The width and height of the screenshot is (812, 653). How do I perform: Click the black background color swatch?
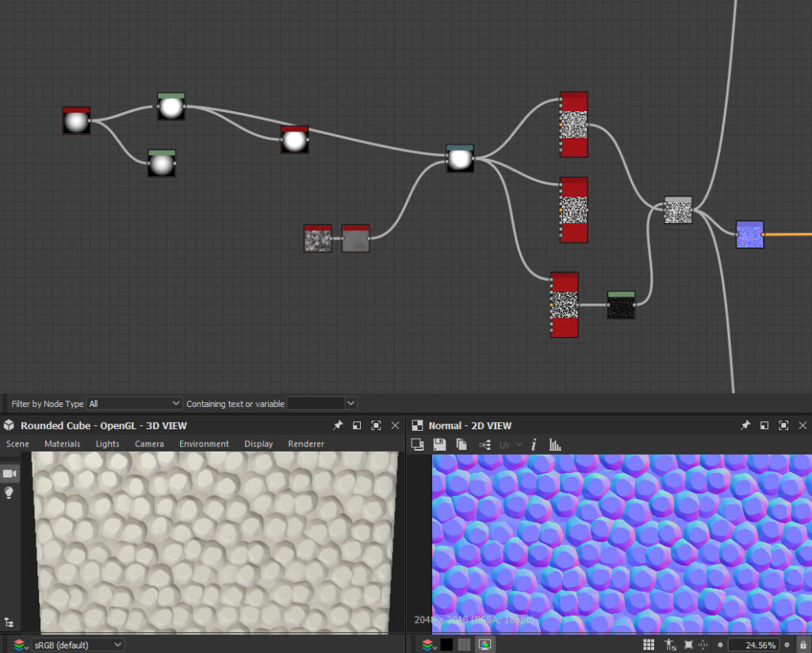446,645
